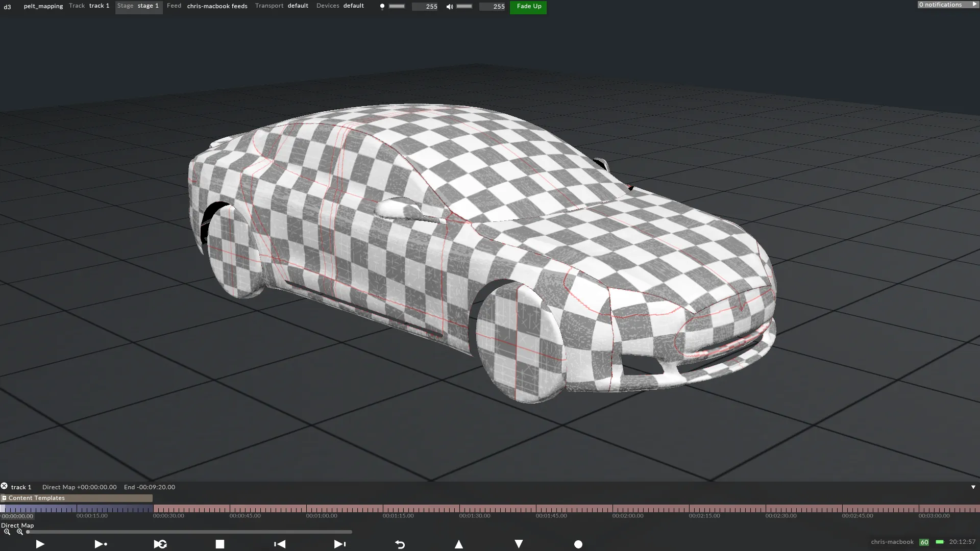
Task: Zoom in the timeline with magnifier
Action: (20, 532)
